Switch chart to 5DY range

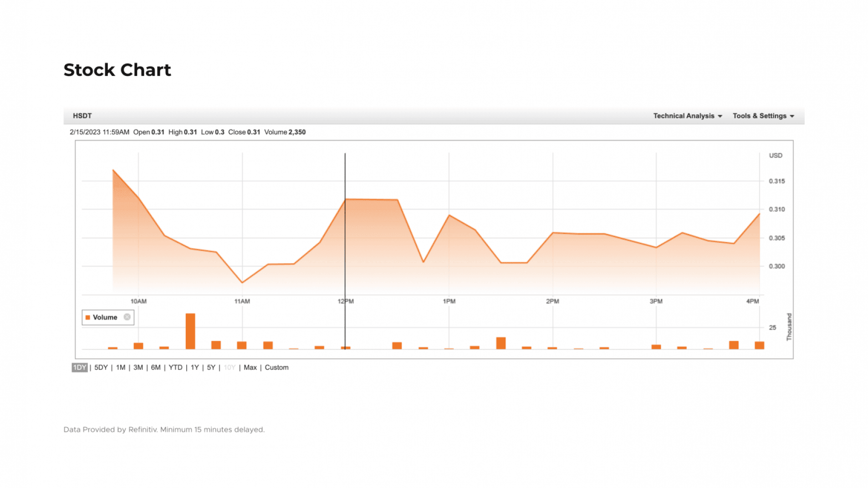[x=101, y=367]
